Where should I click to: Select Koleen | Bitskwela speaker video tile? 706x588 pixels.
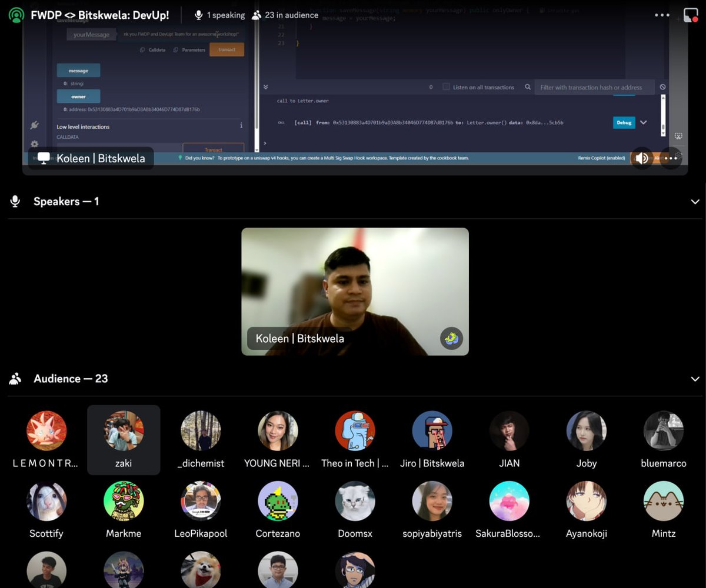pyautogui.click(x=355, y=292)
